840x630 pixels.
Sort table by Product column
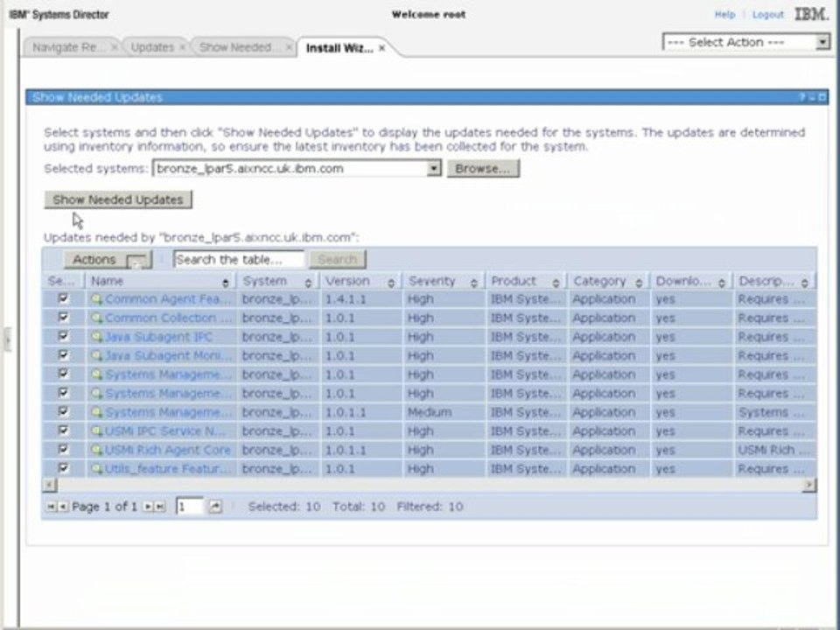tap(556, 283)
